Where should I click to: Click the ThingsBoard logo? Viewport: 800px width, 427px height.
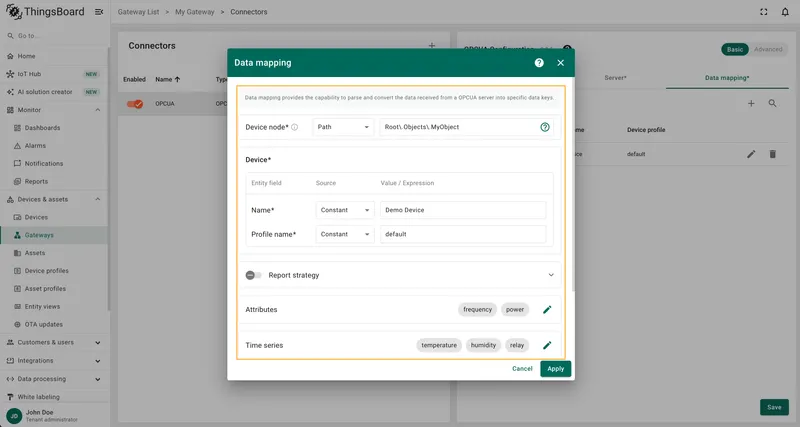(x=45, y=12)
